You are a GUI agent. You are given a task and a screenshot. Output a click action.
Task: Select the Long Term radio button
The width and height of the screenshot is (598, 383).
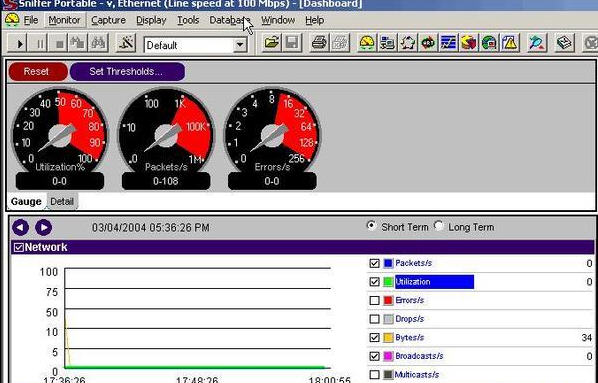click(439, 226)
